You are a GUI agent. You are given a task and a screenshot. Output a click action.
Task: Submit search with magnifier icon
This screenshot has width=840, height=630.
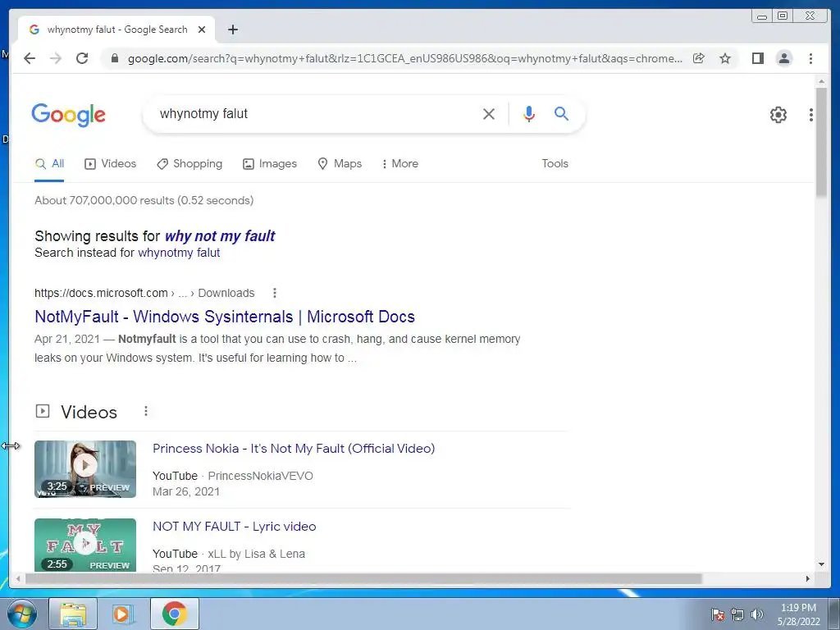561,113
